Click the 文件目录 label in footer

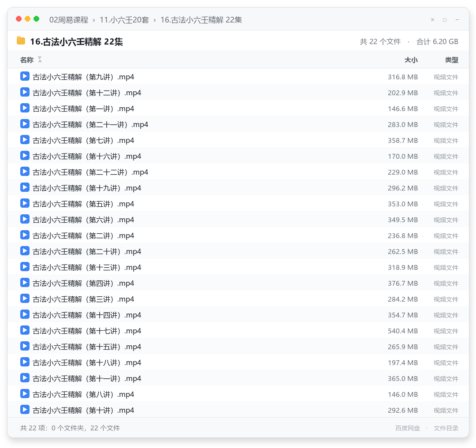(446, 428)
